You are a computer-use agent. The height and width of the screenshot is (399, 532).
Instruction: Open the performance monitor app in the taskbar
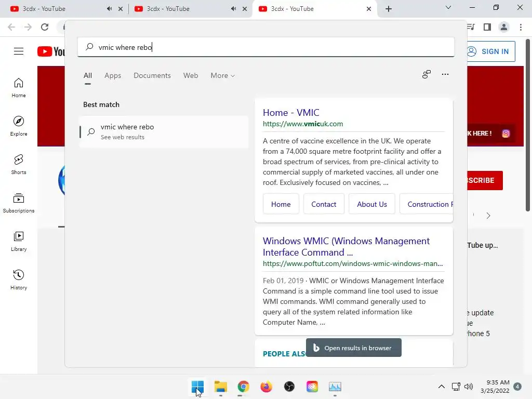[335, 387]
